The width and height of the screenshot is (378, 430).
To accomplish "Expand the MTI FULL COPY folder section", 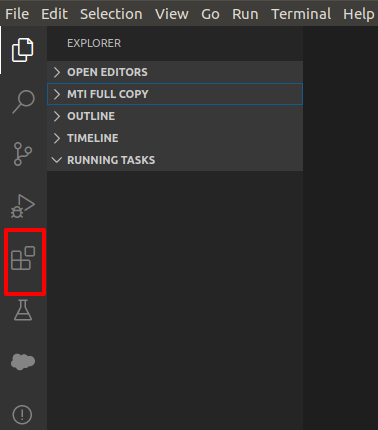I will pos(175,94).
